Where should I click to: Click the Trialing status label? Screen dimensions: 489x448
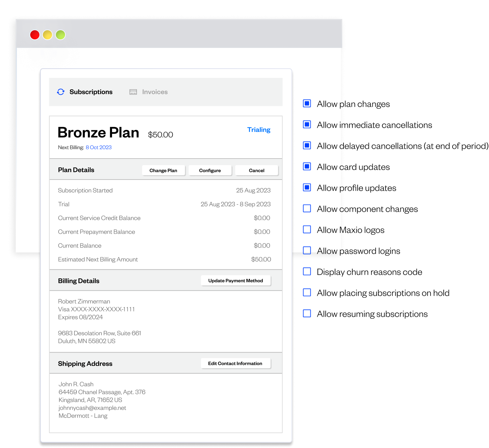click(259, 130)
